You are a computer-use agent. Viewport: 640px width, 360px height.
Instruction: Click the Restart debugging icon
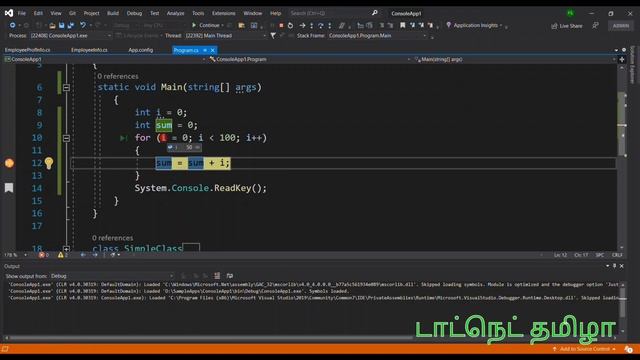click(x=290, y=25)
